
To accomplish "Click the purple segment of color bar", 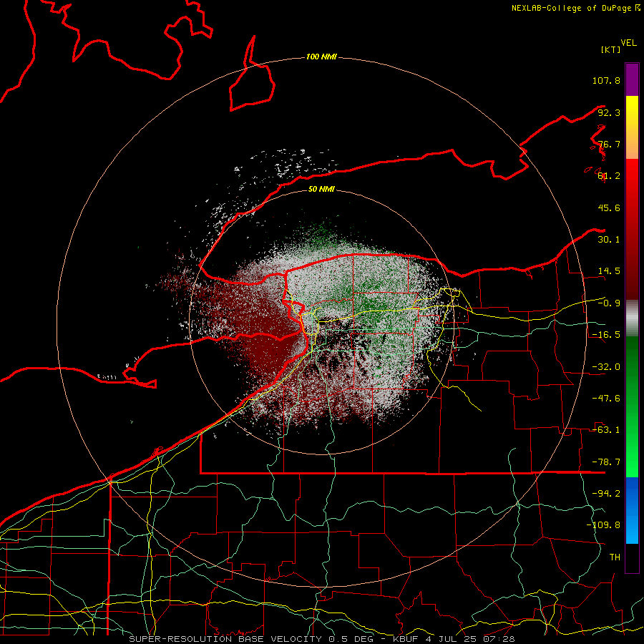I will (x=632, y=79).
